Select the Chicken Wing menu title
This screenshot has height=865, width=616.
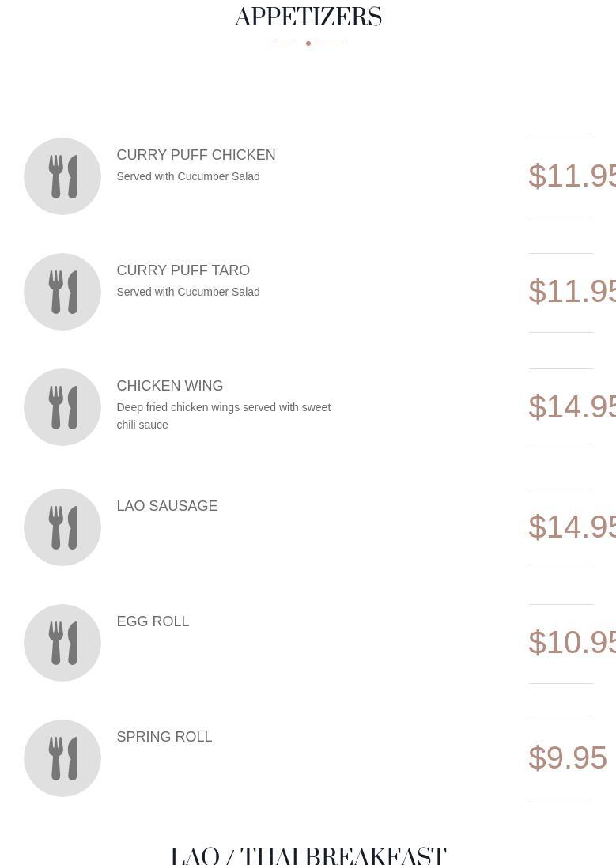(x=169, y=386)
